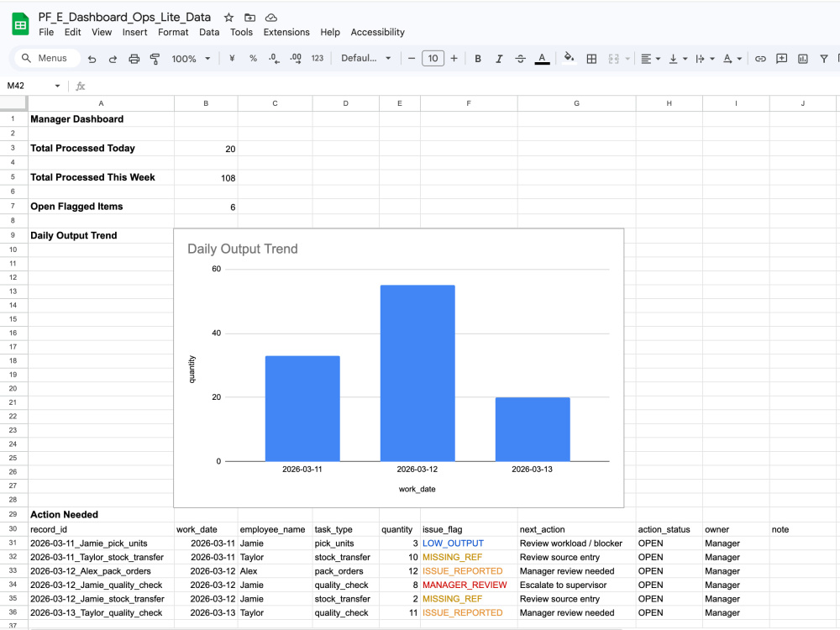840x630 pixels.
Task: Format as currency (yen)
Action: coord(232,59)
